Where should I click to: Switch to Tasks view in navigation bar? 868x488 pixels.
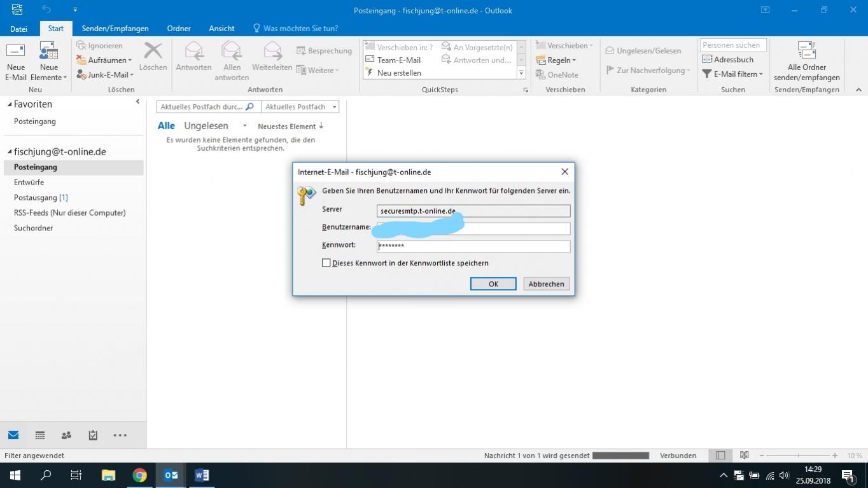93,435
